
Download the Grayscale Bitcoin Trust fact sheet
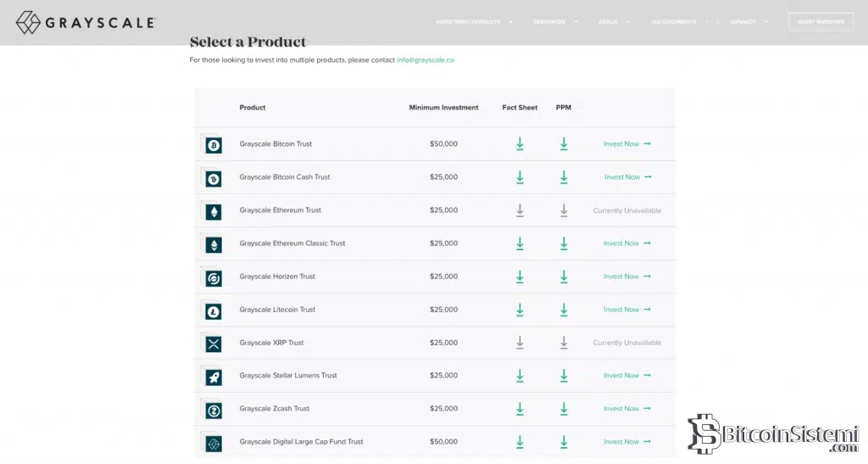tap(520, 144)
